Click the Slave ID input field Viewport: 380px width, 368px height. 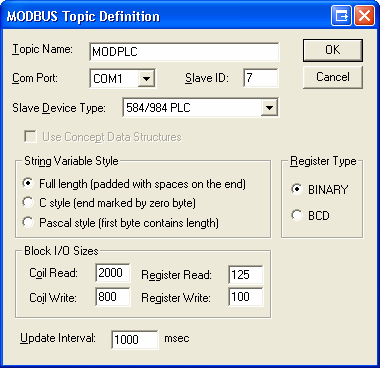(260, 78)
